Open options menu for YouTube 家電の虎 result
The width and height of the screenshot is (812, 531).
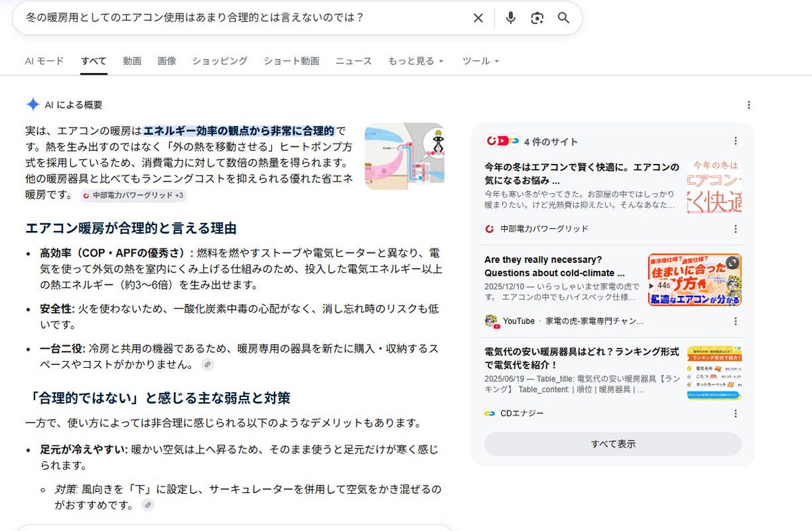click(736, 321)
